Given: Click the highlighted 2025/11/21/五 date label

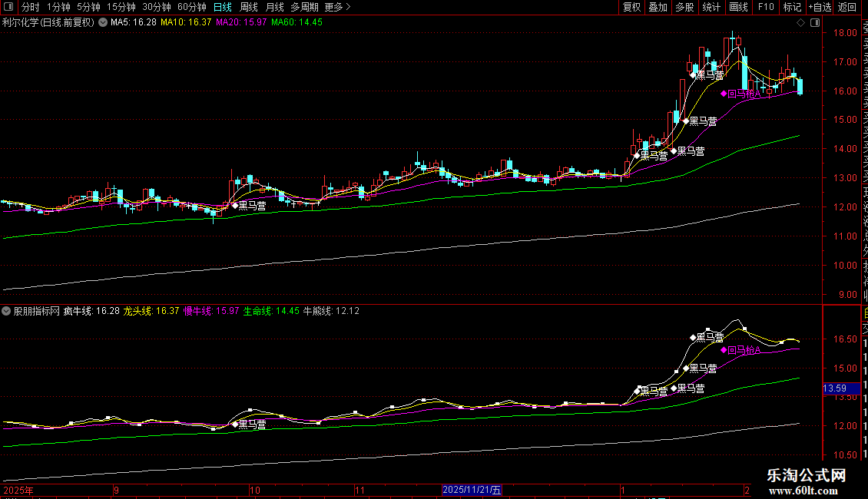Looking at the screenshot, I should [x=472, y=490].
